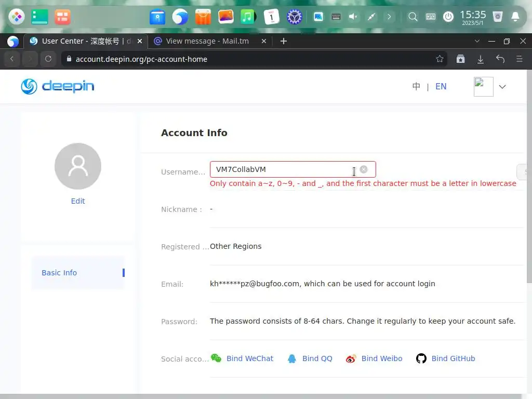Click the red username validation error message
Image resolution: width=532 pixels, height=399 pixels.
(363, 183)
